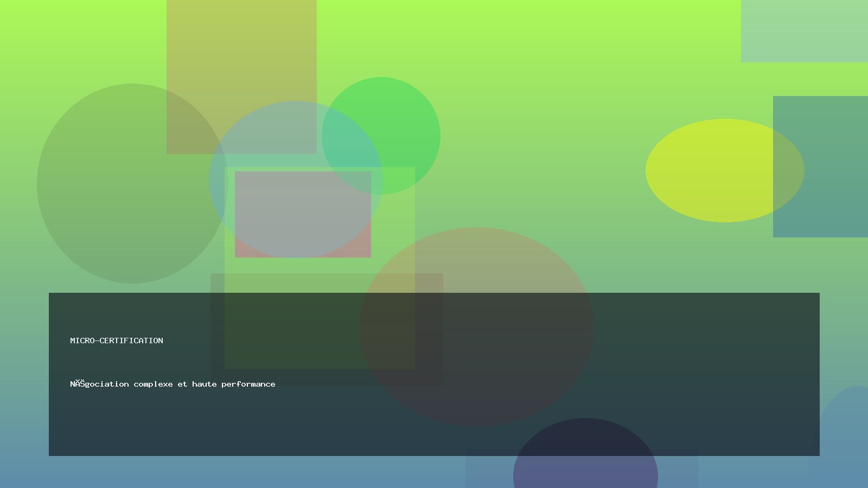Click the olive tan rectangle at top
Screen dimensions: 868x488
tap(241, 54)
